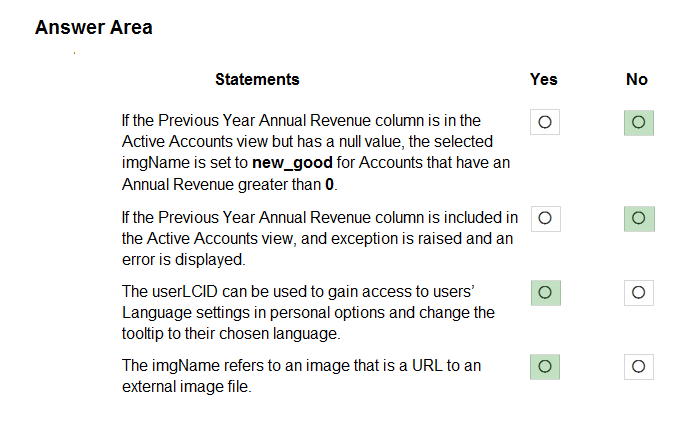Click the No column header
Image resolution: width=699 pixels, height=424 pixels.
637,79
